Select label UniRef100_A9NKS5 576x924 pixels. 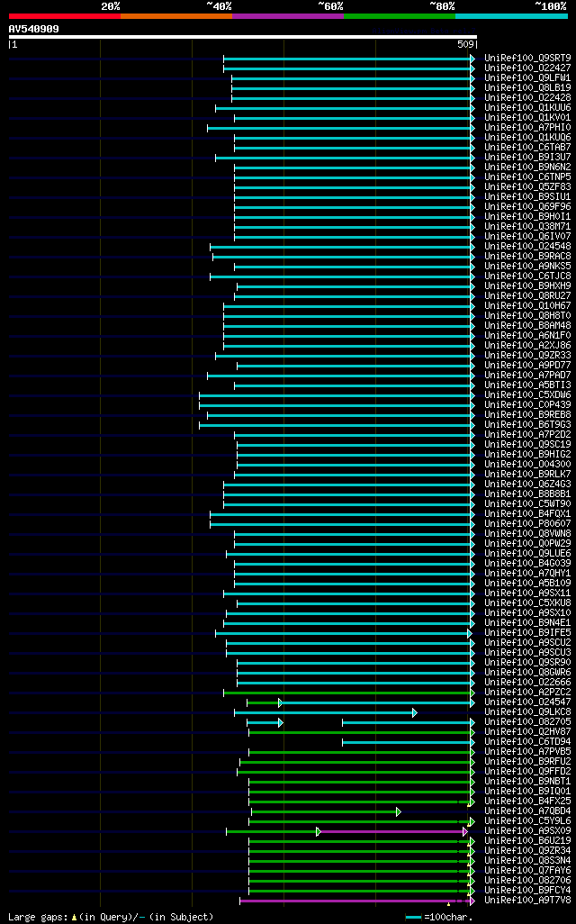[x=527, y=267]
